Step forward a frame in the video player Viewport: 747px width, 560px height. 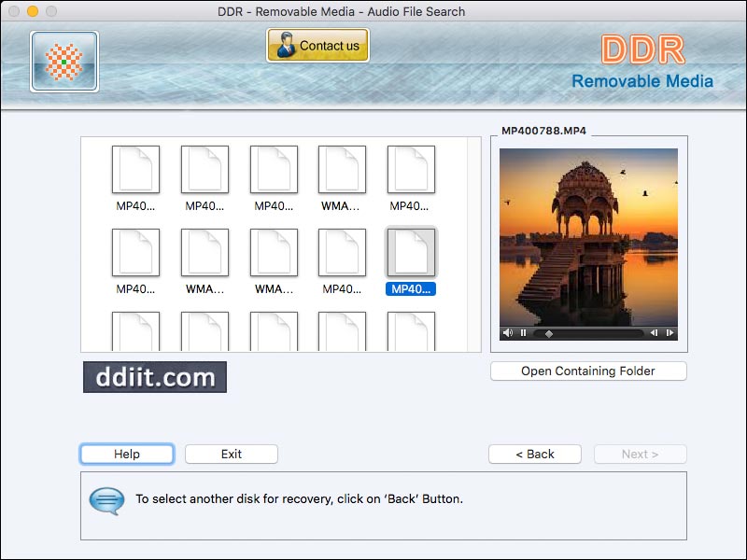click(x=670, y=332)
